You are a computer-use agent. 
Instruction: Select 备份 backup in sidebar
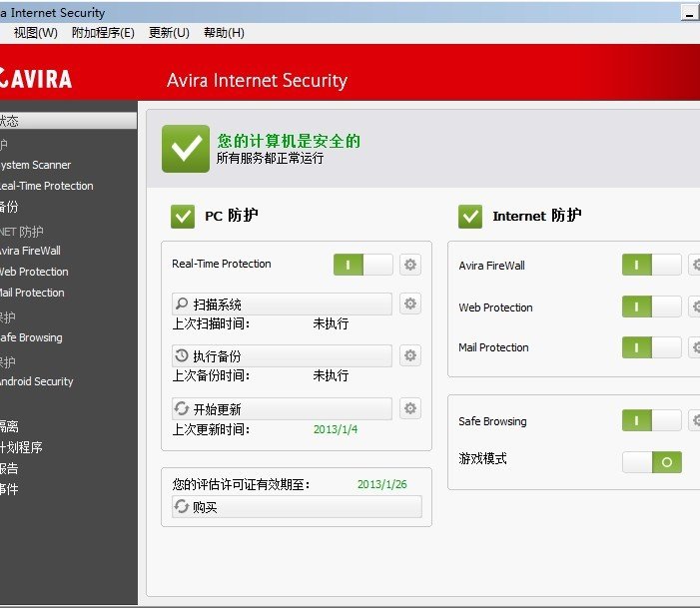pos(9,207)
